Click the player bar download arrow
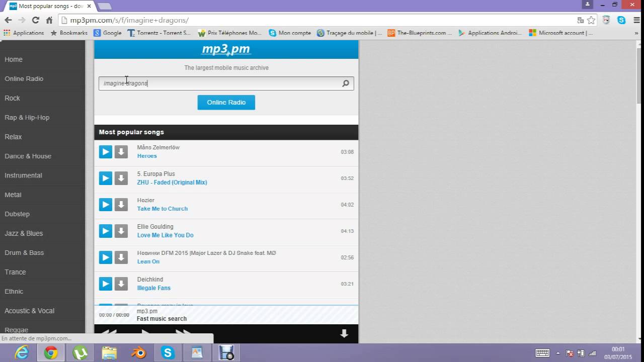Image resolution: width=644 pixels, height=362 pixels. click(344, 333)
